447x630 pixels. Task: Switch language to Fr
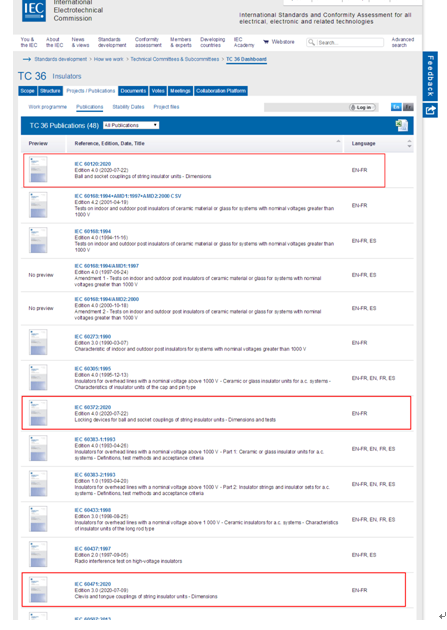[408, 107]
